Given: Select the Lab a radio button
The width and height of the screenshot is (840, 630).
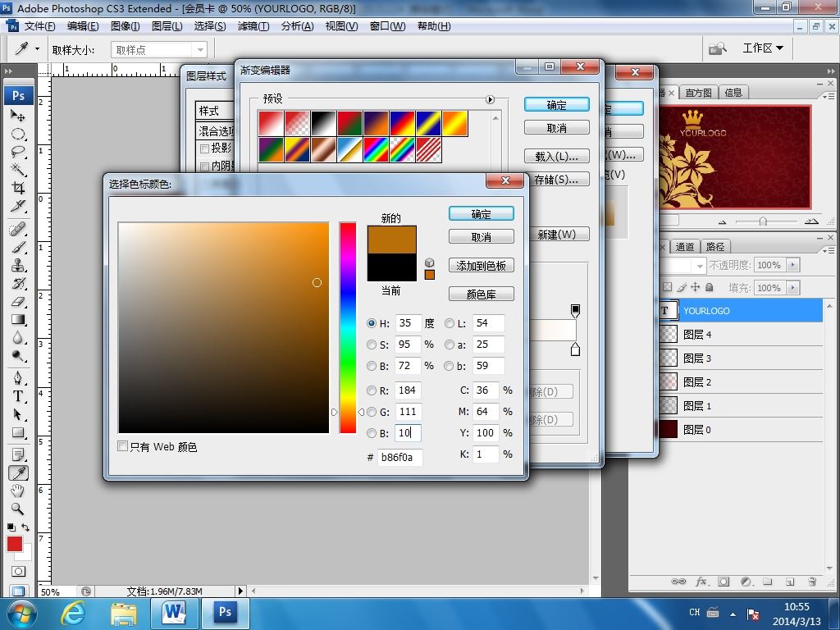Looking at the screenshot, I should pyautogui.click(x=450, y=345).
